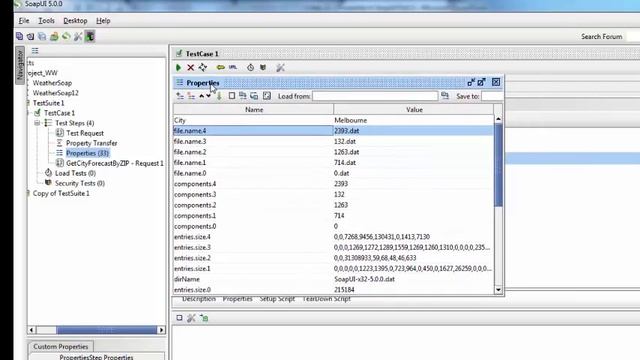Image resolution: width=640 pixels, height=360 pixels.
Task: Select Load Tests (0) node
Action: point(75,173)
